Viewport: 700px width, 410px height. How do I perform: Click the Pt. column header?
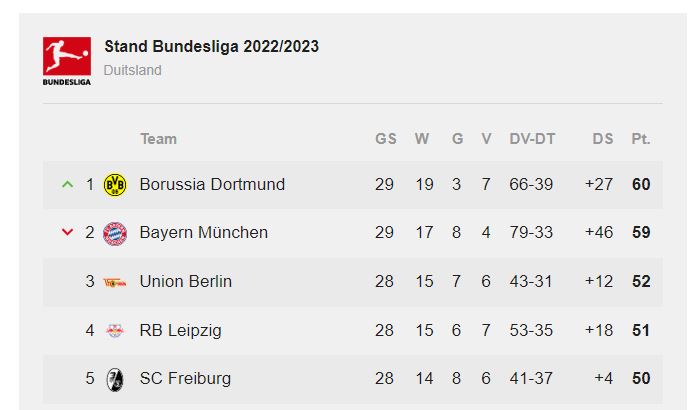click(641, 139)
